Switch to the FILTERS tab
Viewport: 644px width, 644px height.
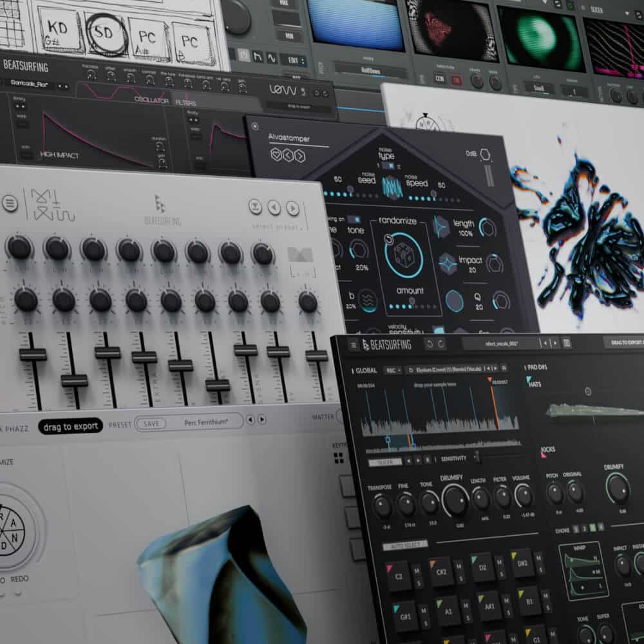(185, 102)
